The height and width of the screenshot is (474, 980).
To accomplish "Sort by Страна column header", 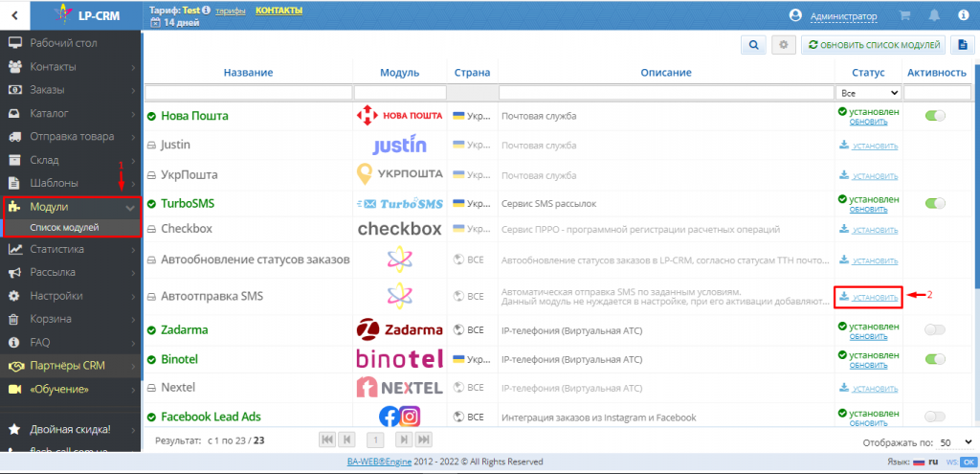I will pyautogui.click(x=472, y=73).
